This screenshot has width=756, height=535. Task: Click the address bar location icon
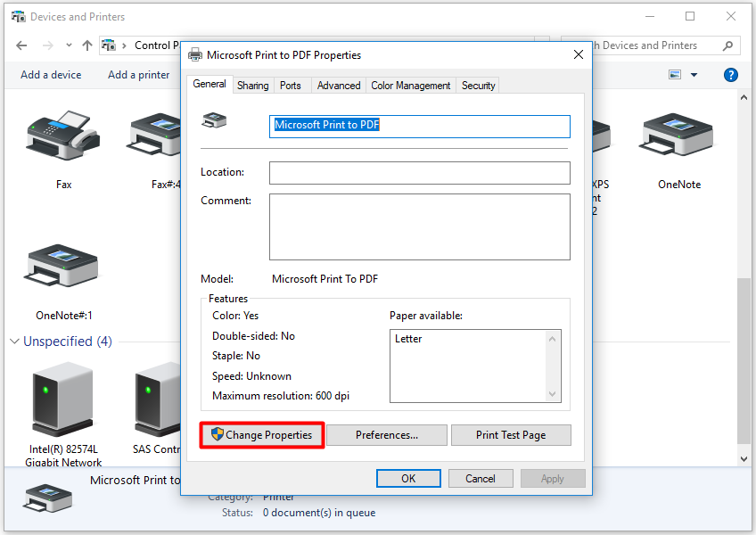point(109,45)
